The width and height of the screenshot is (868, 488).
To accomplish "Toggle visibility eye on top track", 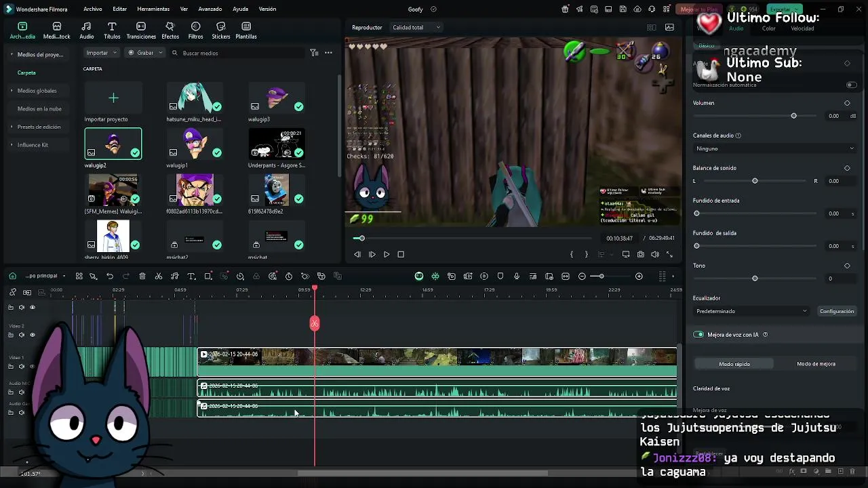I will coord(33,307).
